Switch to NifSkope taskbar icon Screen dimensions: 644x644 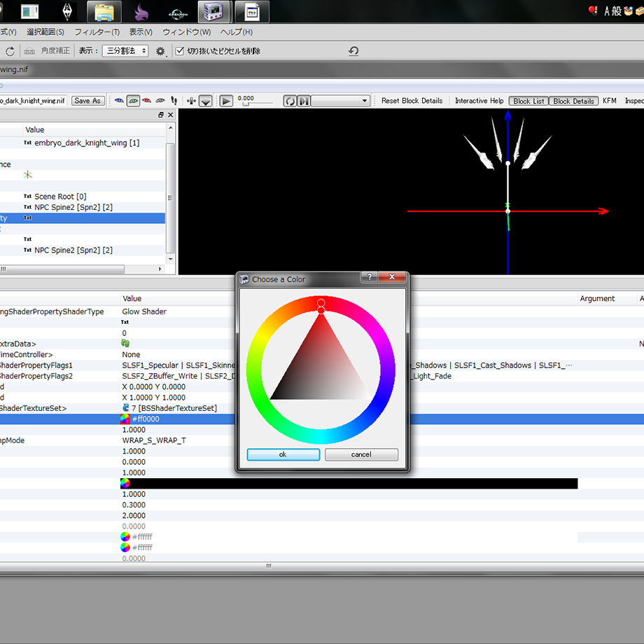pyautogui.click(x=215, y=11)
